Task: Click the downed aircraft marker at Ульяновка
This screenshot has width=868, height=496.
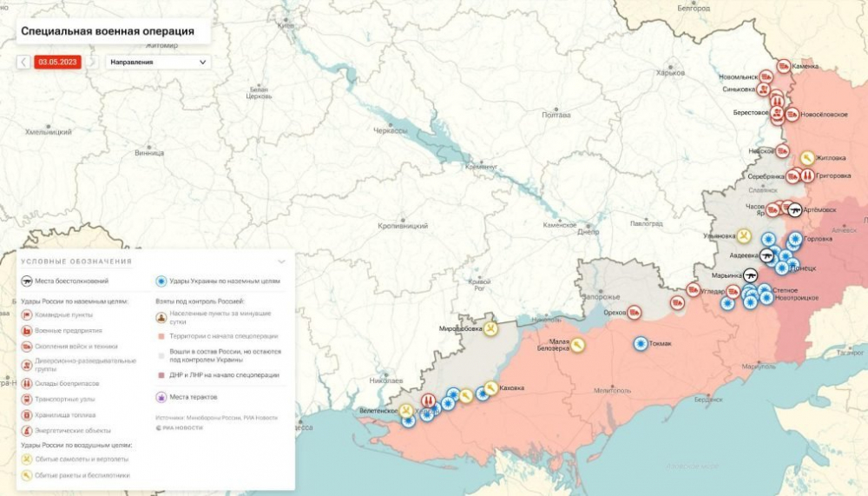Action: click(x=744, y=235)
